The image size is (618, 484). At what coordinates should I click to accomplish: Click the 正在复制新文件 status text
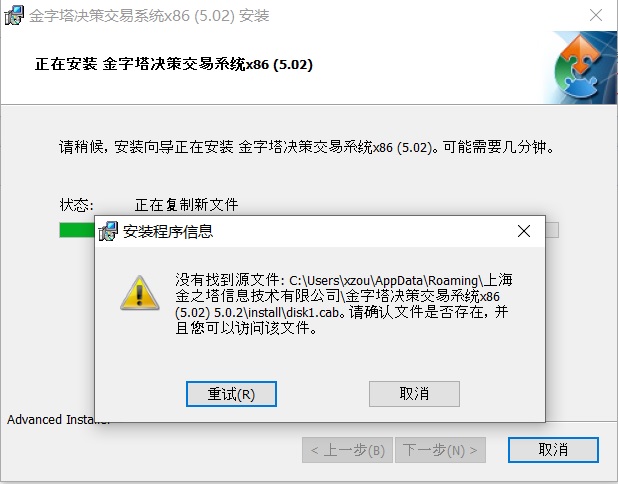[186, 205]
